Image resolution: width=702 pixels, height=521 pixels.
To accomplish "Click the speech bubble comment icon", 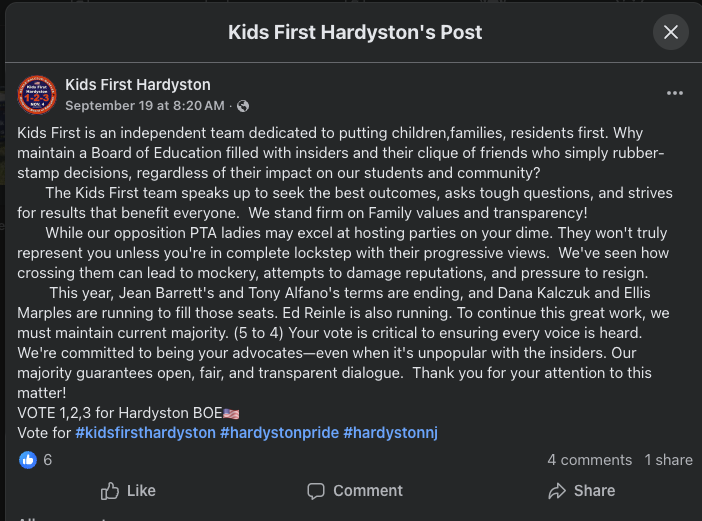I will (x=316, y=490).
